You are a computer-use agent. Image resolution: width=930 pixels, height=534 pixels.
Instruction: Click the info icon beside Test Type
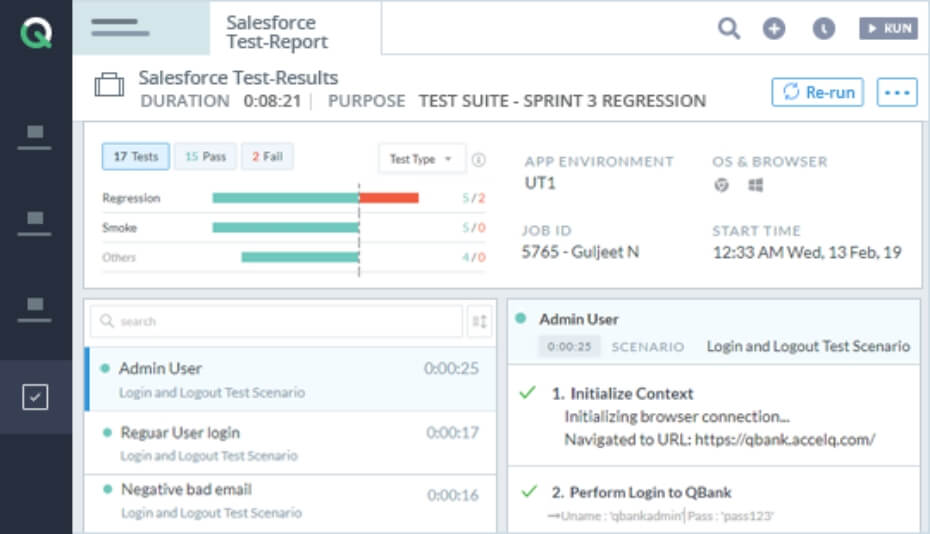click(478, 159)
